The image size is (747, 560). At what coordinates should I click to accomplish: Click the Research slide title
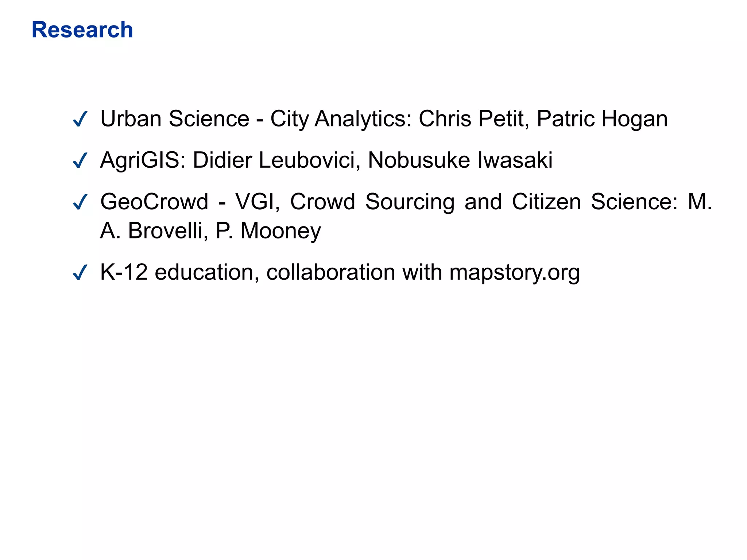82,30
